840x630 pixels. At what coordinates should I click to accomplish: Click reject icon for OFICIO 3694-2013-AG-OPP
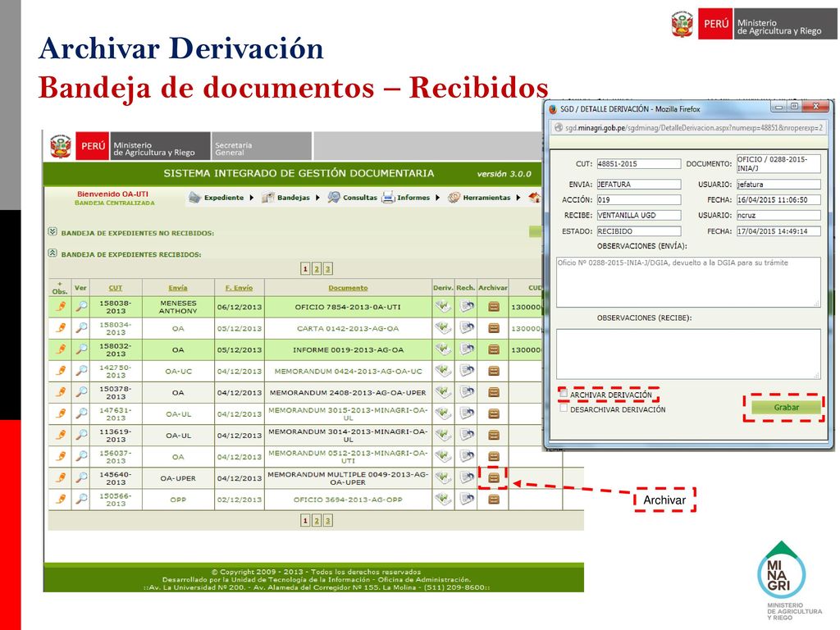coord(467,500)
